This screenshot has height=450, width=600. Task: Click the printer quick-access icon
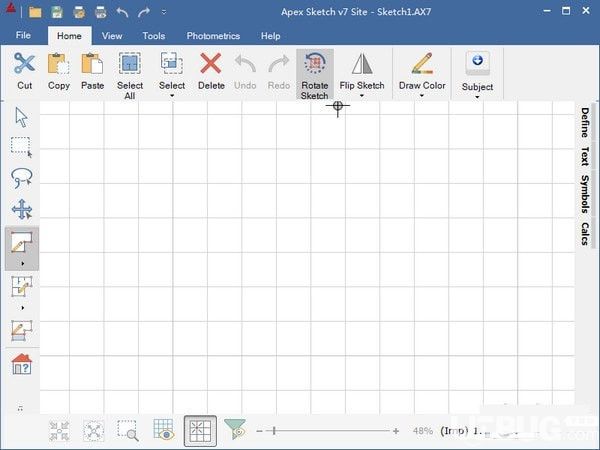coord(101,12)
